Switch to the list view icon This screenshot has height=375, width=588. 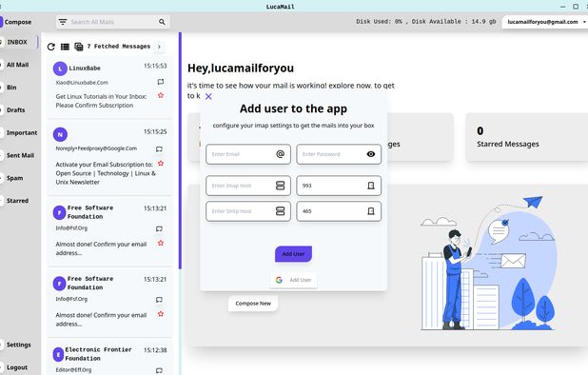[x=65, y=47]
